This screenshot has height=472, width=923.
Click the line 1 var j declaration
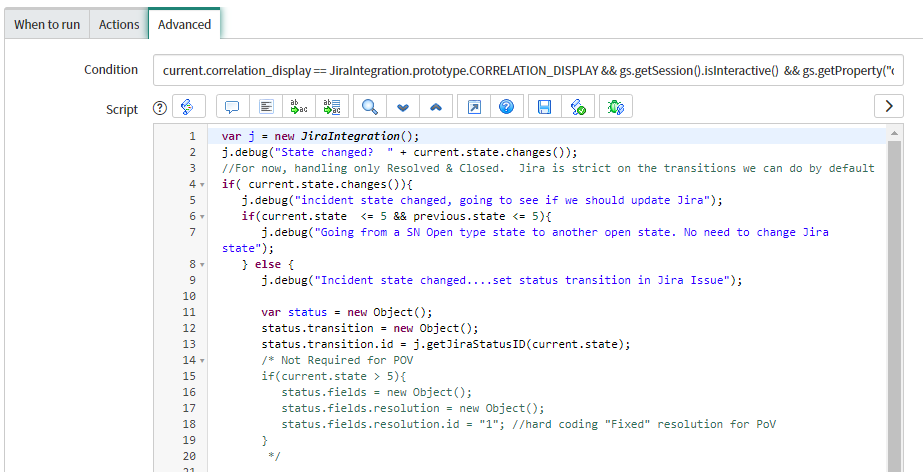tap(321, 136)
